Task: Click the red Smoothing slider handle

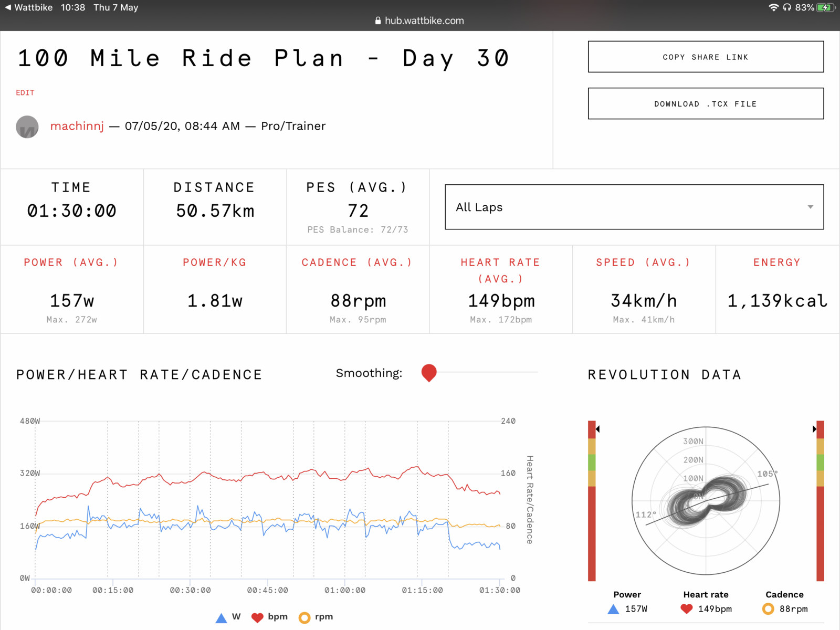Action: pyautogui.click(x=429, y=373)
